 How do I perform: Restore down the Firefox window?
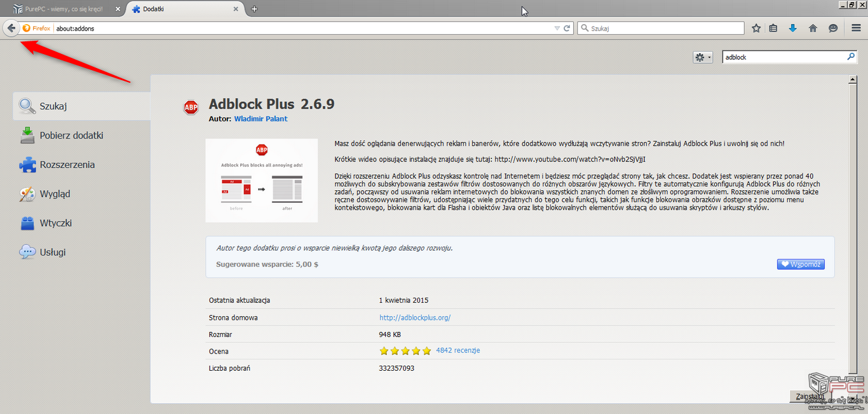pos(852,4)
